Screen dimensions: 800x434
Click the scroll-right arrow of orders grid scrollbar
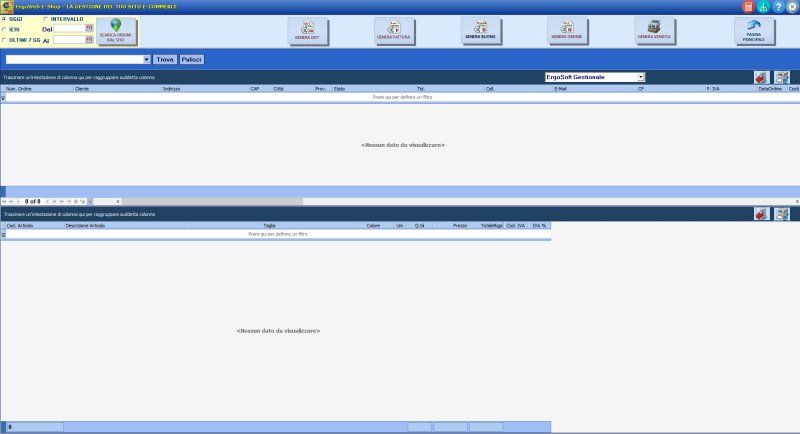(797, 201)
